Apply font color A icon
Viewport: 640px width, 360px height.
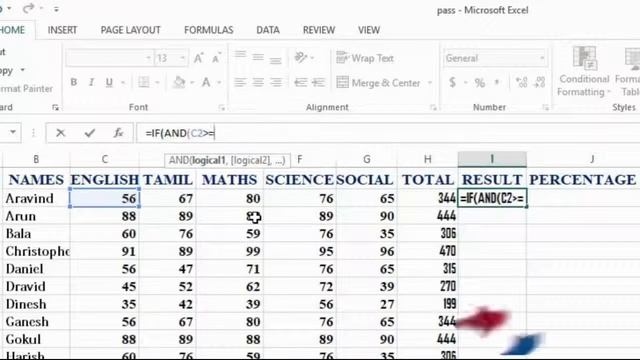206,82
